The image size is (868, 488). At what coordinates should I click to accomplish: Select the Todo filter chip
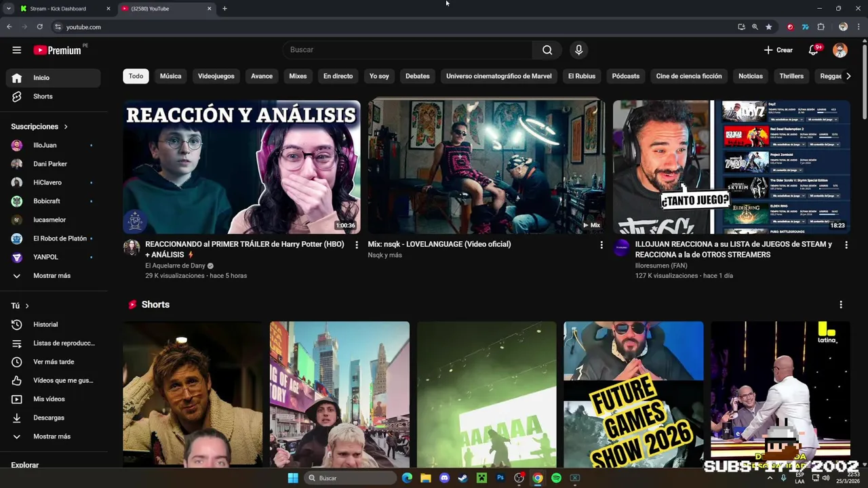pos(136,77)
